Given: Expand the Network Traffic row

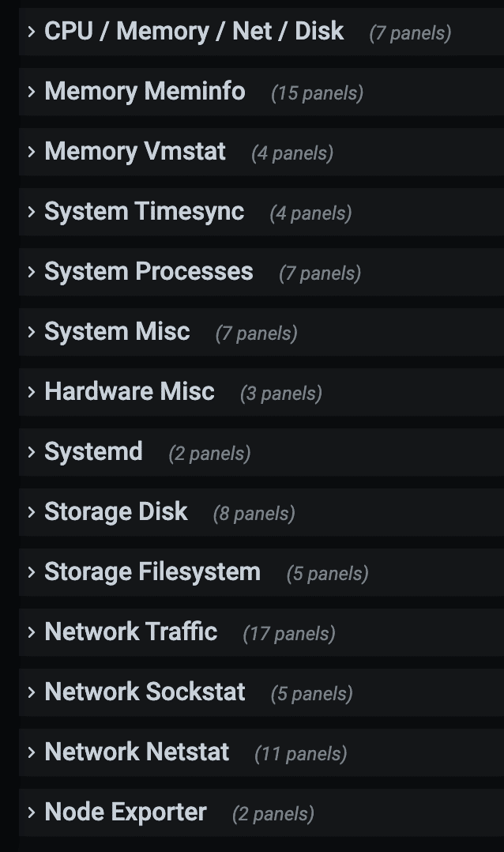Looking at the screenshot, I should coord(131,631).
